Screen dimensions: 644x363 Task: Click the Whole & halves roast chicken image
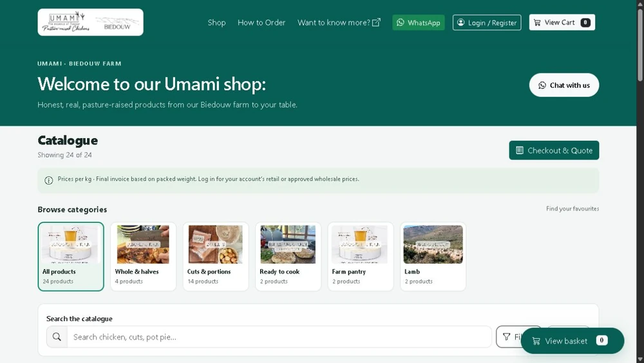tap(143, 244)
